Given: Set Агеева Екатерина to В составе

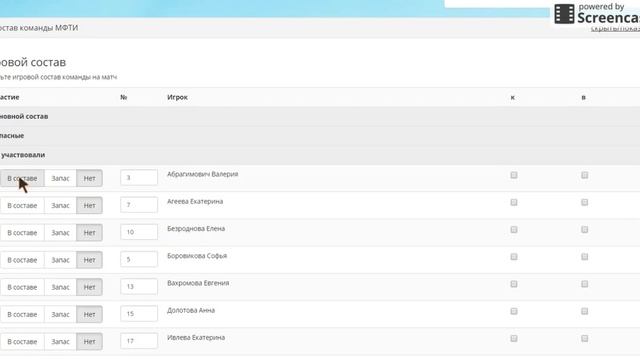Looking at the screenshot, I should point(22,206).
